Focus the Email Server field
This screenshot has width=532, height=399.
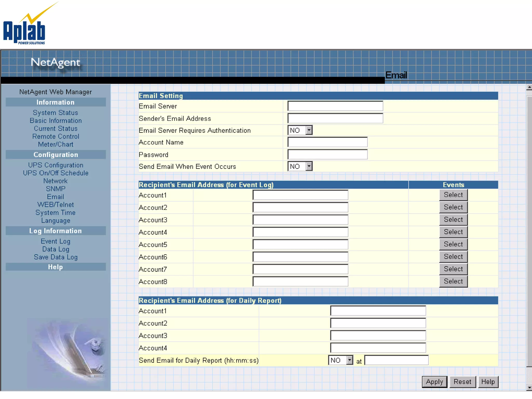pos(335,106)
